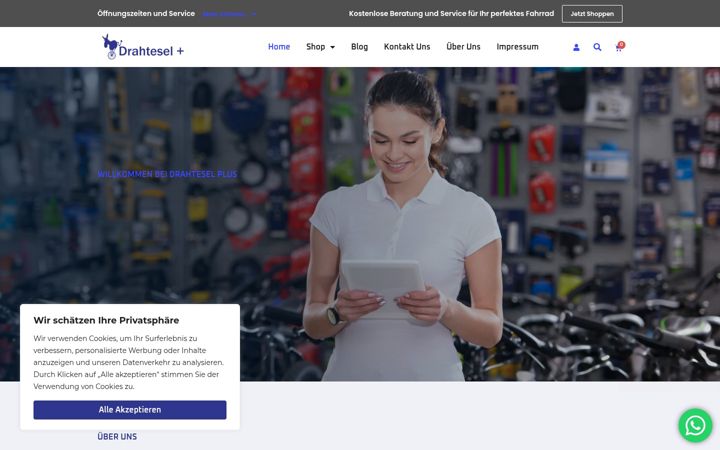720x450 pixels.
Task: Open the Über Uns menu item
Action: (463, 46)
